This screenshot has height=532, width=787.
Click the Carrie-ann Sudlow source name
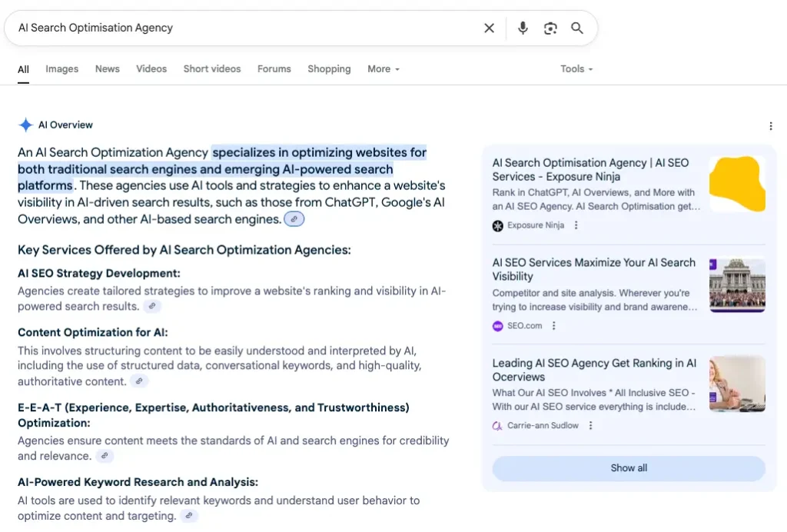[x=543, y=426]
